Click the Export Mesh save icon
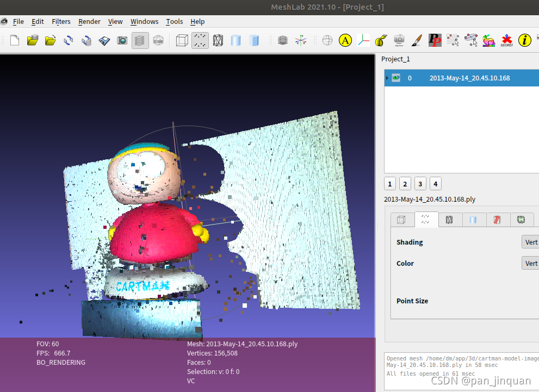The height and width of the screenshot is (392, 539). (104, 41)
